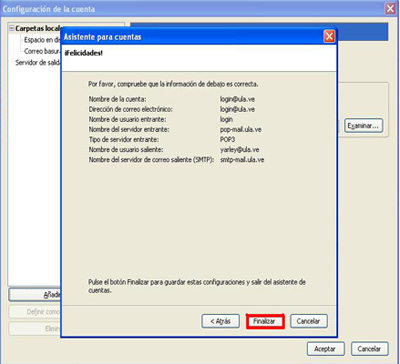Click the Nombre de la cuenta label
The width and height of the screenshot is (400, 364).
pos(117,99)
